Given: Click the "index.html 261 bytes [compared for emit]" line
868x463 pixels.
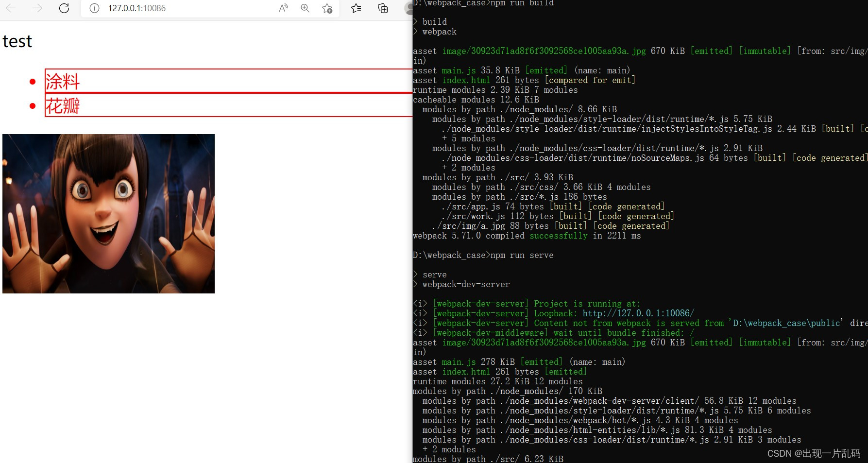Looking at the screenshot, I should pyautogui.click(x=524, y=80).
